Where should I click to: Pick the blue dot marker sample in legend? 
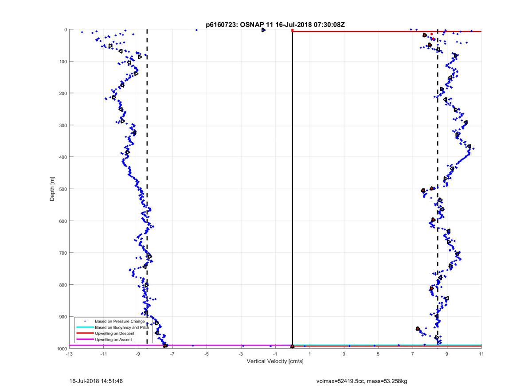(85, 321)
